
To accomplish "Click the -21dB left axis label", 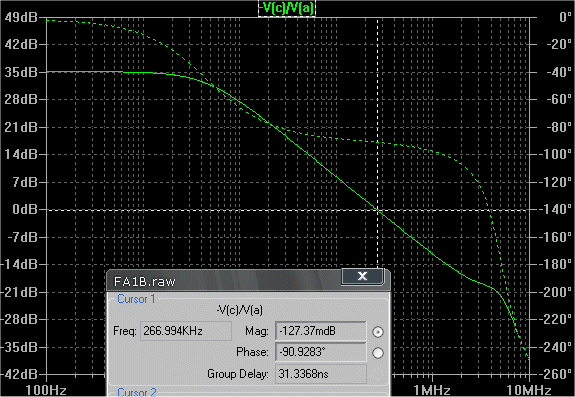I will pos(20,292).
